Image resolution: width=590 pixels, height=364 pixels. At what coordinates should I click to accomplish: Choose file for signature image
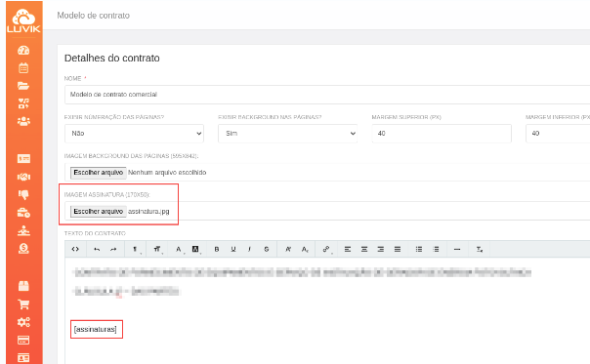99,212
